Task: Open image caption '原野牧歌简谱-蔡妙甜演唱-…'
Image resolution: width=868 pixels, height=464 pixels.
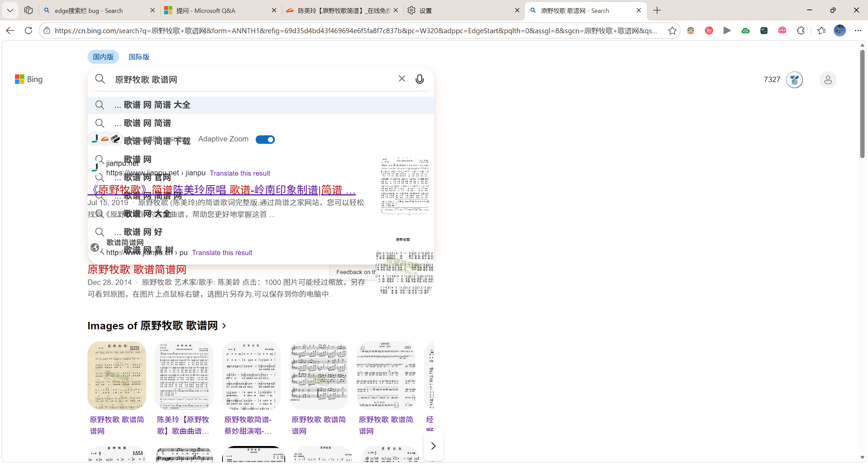Action: (x=248, y=425)
